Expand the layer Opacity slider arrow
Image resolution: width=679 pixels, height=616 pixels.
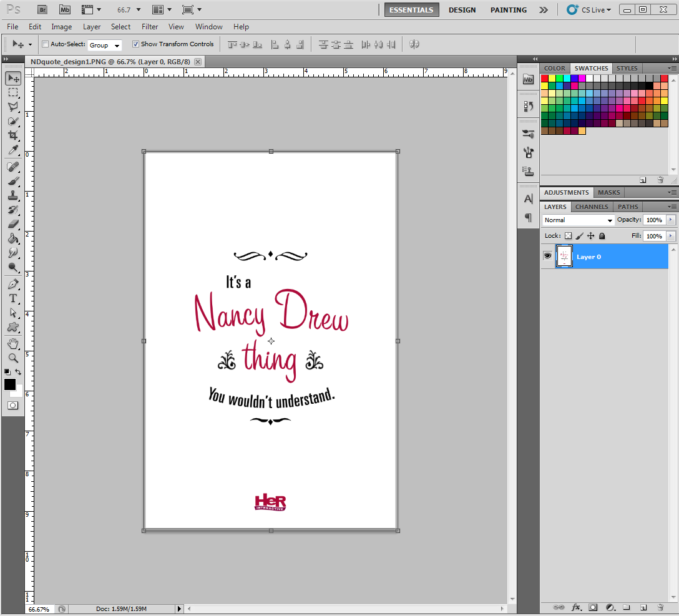671,220
